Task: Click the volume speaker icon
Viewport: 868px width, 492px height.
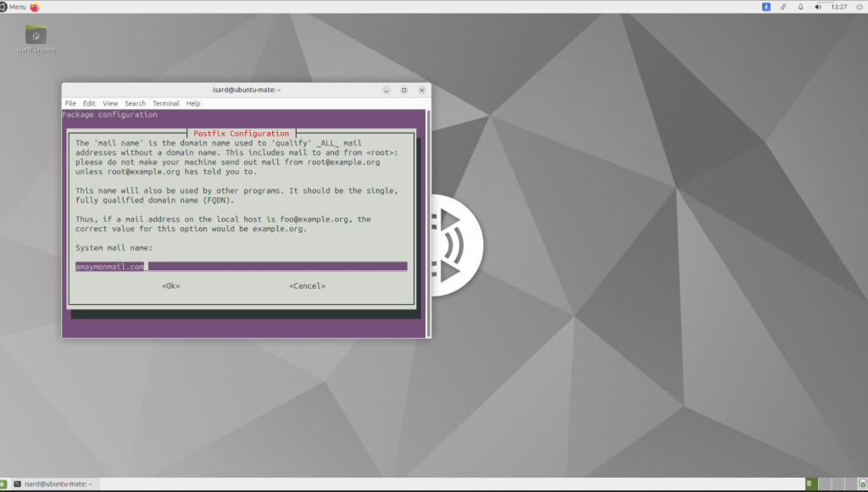Action: 818,7
